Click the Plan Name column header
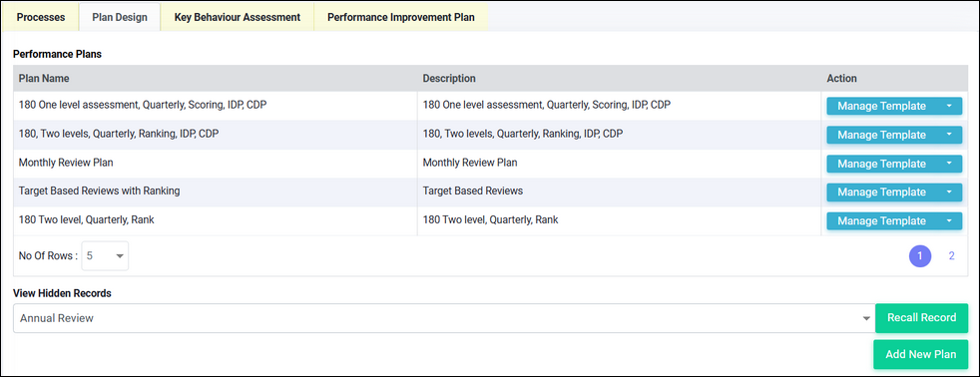The height and width of the screenshot is (377, 980). click(44, 79)
